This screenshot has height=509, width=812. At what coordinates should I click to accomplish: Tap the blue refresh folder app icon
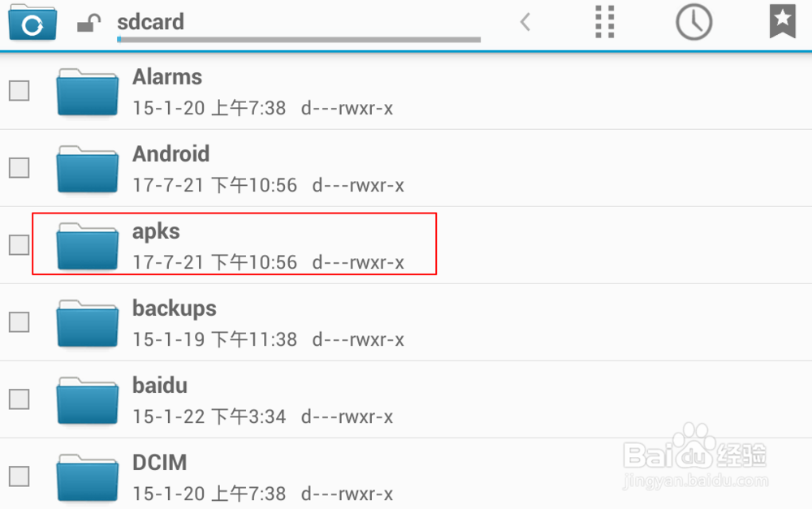coord(32,22)
